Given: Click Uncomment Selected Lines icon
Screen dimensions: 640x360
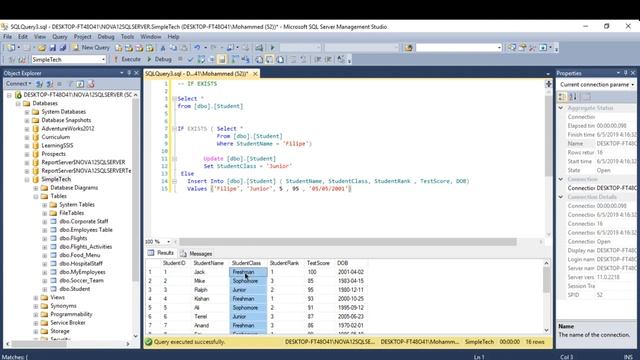Looking at the screenshot, I should pyautogui.click(x=303, y=60).
